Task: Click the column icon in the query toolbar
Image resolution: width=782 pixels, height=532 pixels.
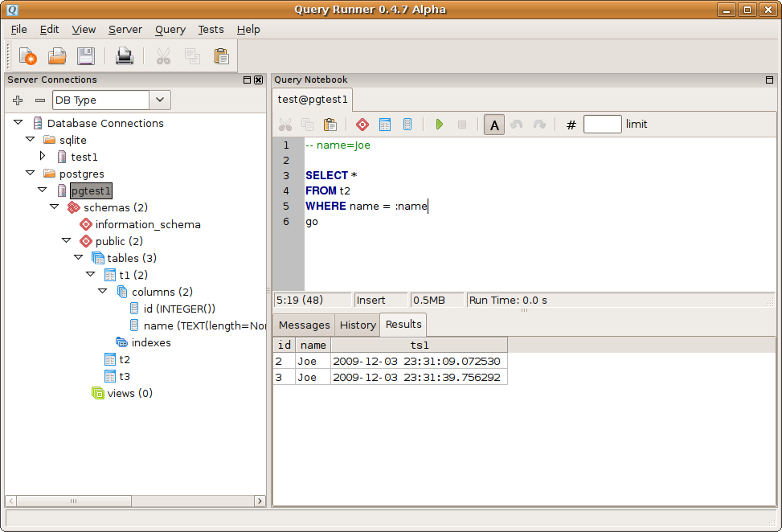Action: (407, 124)
